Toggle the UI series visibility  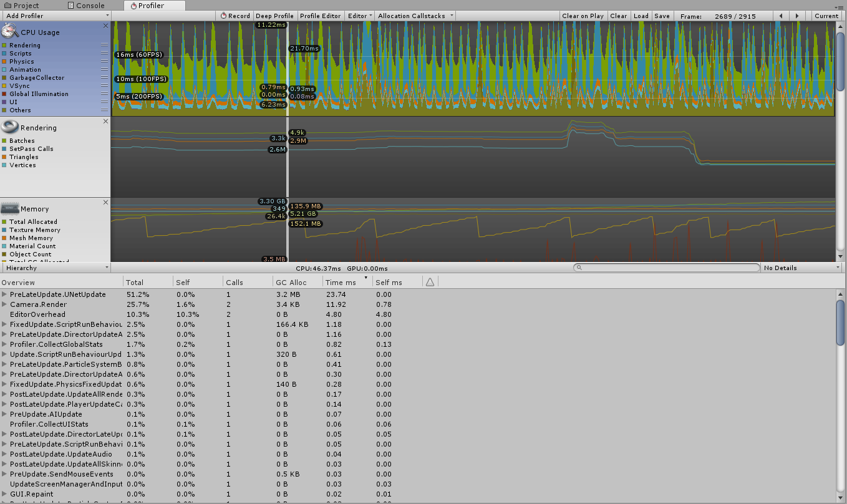[4, 102]
